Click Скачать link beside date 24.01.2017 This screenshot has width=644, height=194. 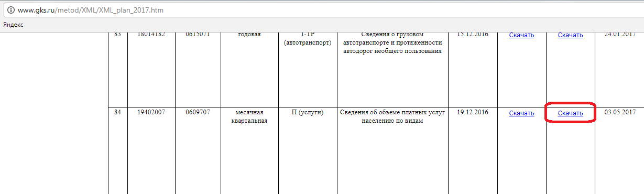[x=570, y=35]
